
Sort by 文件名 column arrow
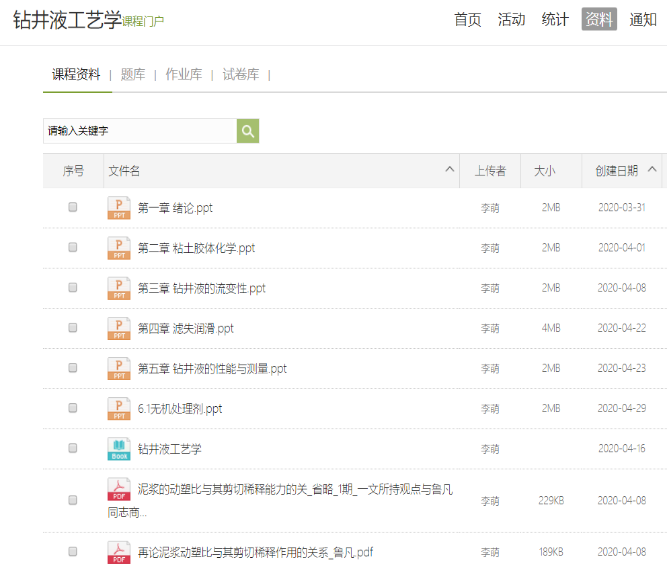click(451, 170)
